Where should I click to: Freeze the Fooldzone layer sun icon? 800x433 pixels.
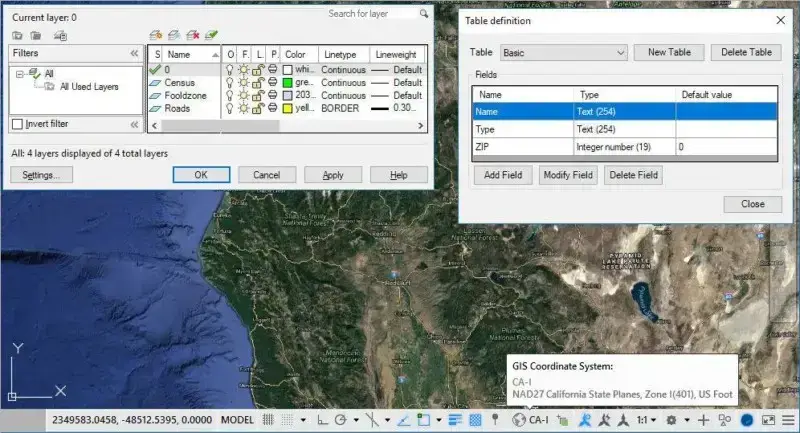click(245, 95)
